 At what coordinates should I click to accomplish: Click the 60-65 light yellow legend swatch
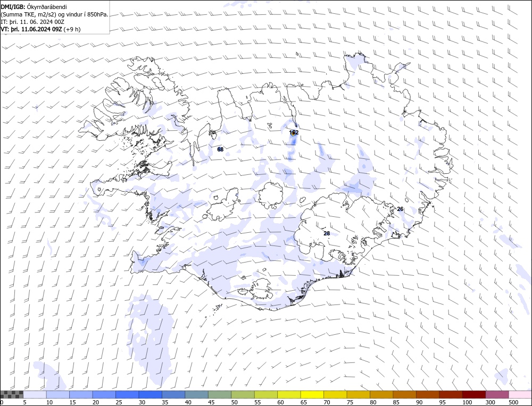pyautogui.click(x=289, y=394)
